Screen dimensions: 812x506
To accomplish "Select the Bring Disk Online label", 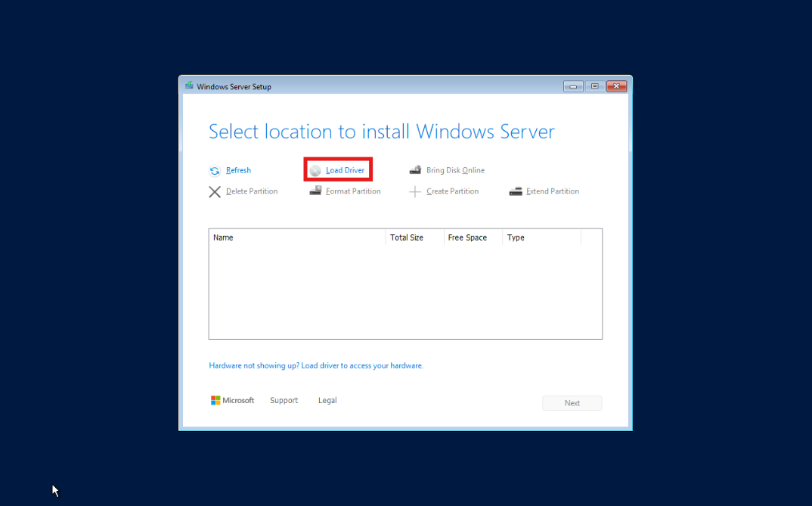I will point(455,170).
